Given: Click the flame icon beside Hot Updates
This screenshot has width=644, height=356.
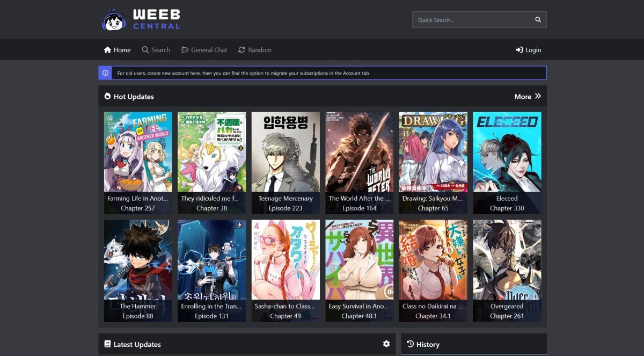Looking at the screenshot, I should tap(107, 97).
